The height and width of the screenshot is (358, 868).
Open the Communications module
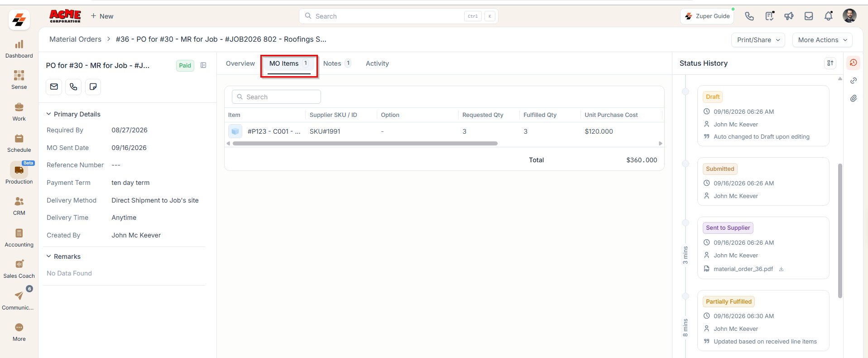[19, 296]
